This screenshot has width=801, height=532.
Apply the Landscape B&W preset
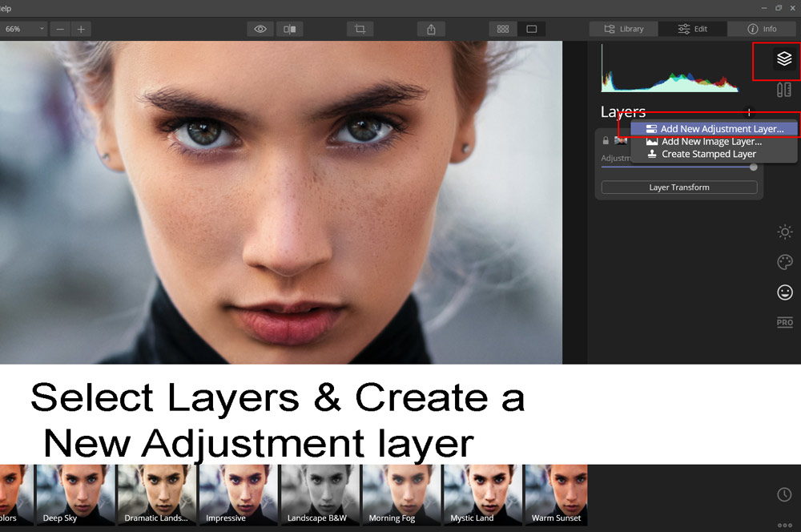320,494
